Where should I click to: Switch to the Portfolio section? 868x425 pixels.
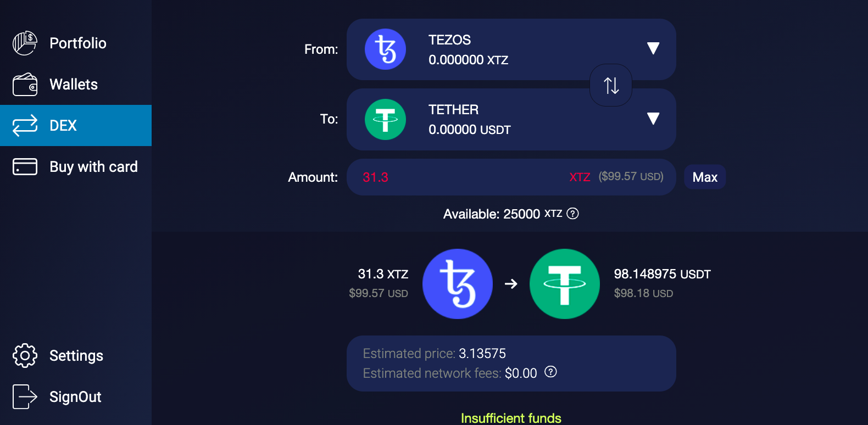(x=77, y=43)
